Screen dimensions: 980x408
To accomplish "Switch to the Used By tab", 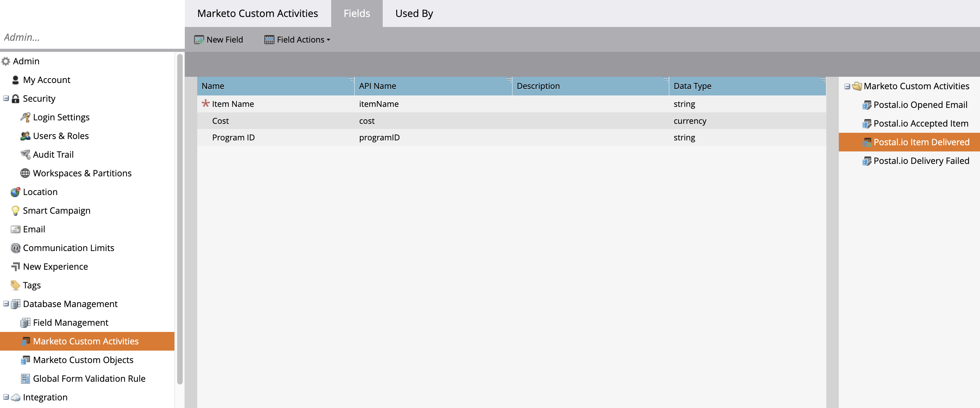I will click(x=414, y=13).
